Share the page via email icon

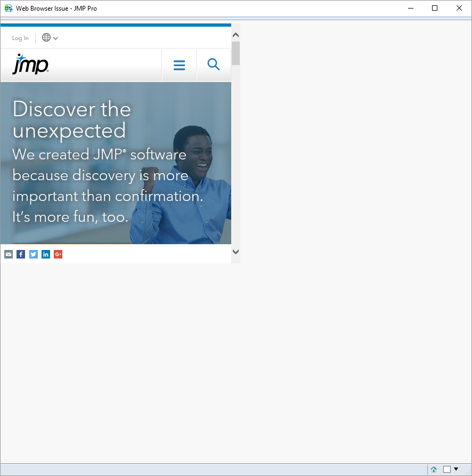tap(9, 254)
